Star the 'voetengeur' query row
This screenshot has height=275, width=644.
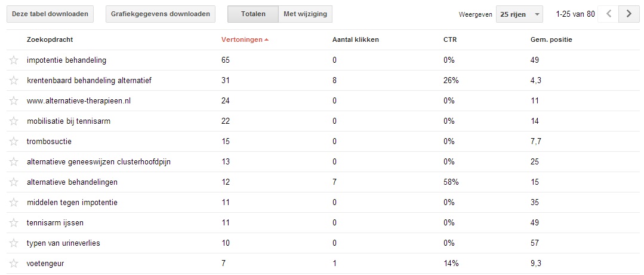(x=14, y=264)
